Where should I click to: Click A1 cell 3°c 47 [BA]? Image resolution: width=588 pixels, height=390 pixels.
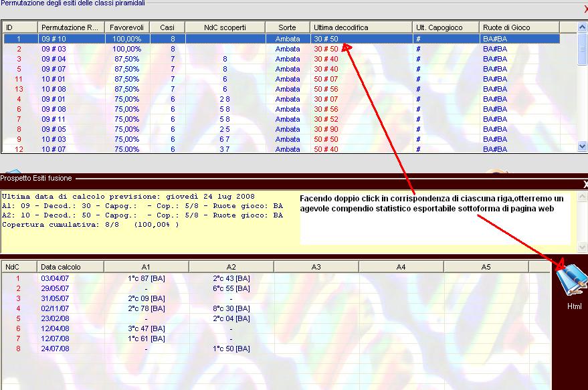(146, 328)
